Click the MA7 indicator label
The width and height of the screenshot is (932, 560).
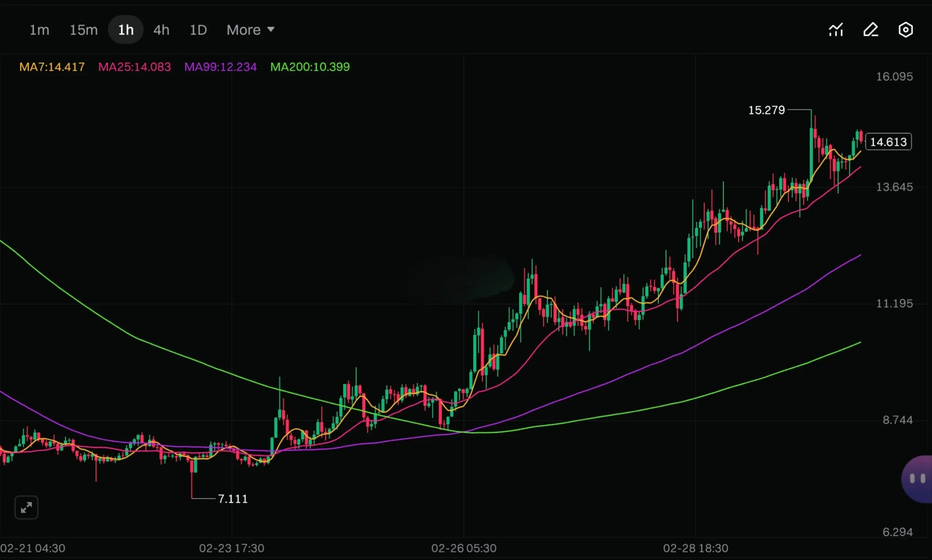(52, 67)
